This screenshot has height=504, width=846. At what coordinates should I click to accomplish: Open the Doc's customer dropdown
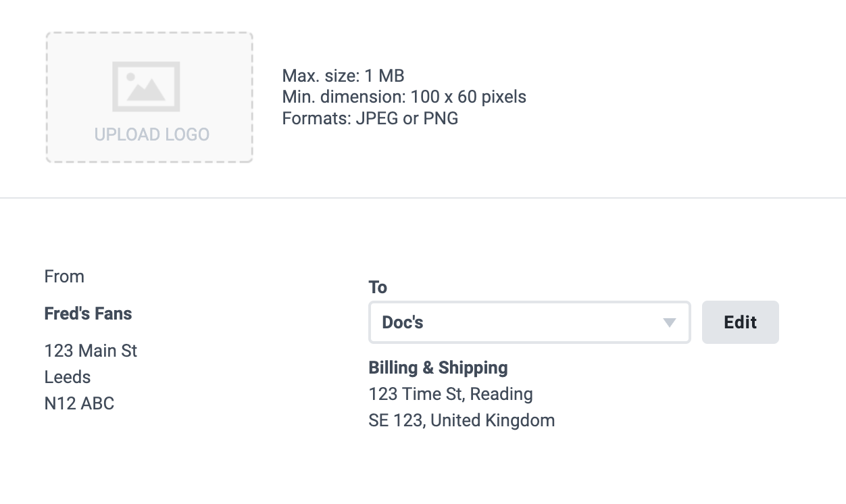530,322
